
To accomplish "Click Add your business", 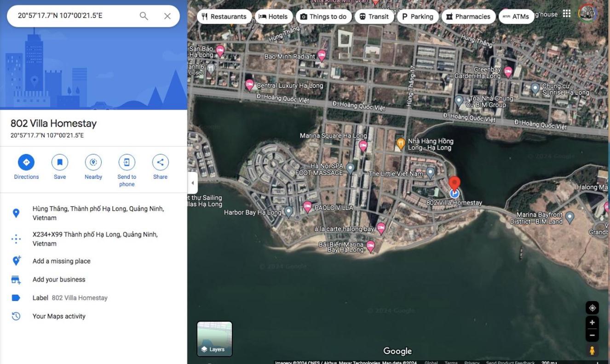I will click(93, 279).
